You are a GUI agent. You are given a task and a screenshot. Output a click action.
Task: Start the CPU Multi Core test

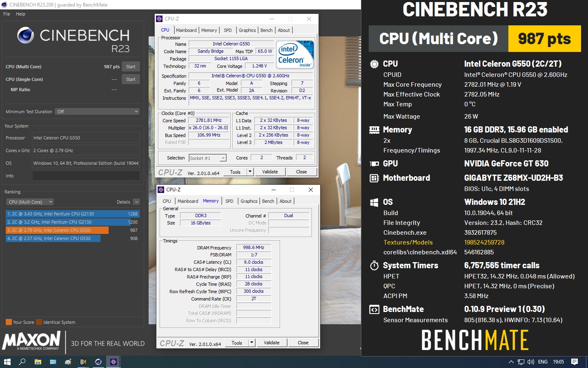pos(131,67)
